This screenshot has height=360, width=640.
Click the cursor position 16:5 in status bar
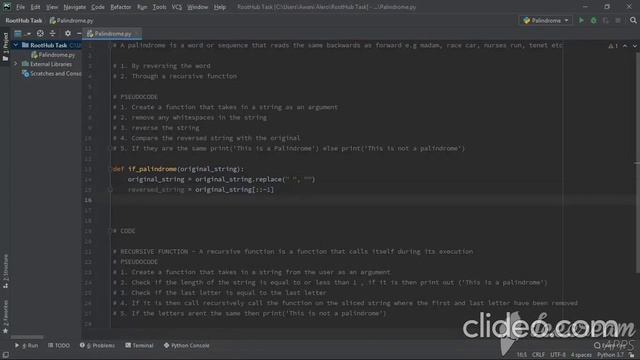pos(522,355)
